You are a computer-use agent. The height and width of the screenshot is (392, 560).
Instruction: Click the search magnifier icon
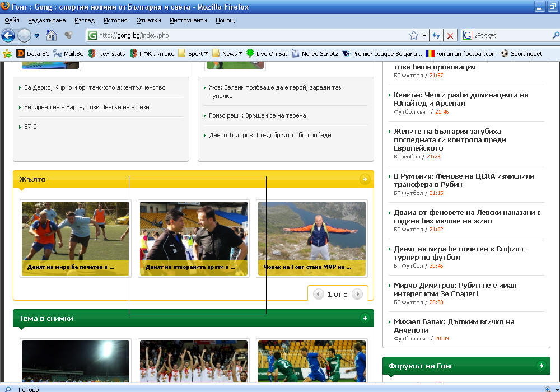pos(556,35)
